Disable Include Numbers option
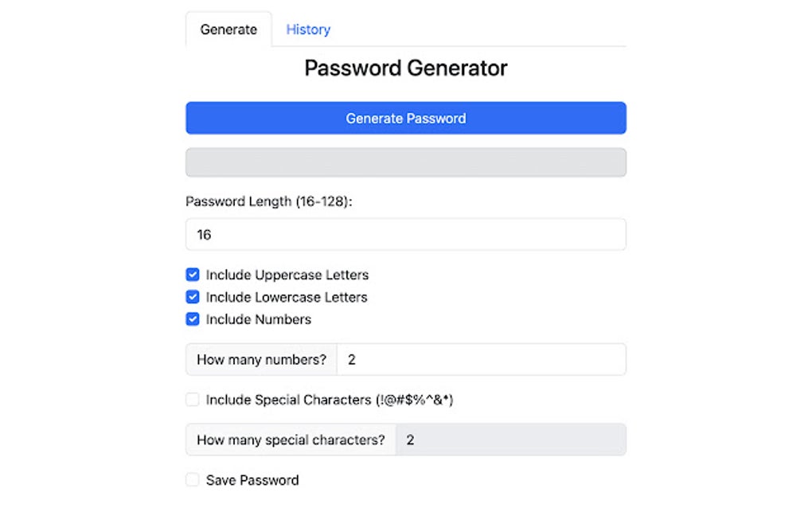The image size is (812, 508). 192,318
